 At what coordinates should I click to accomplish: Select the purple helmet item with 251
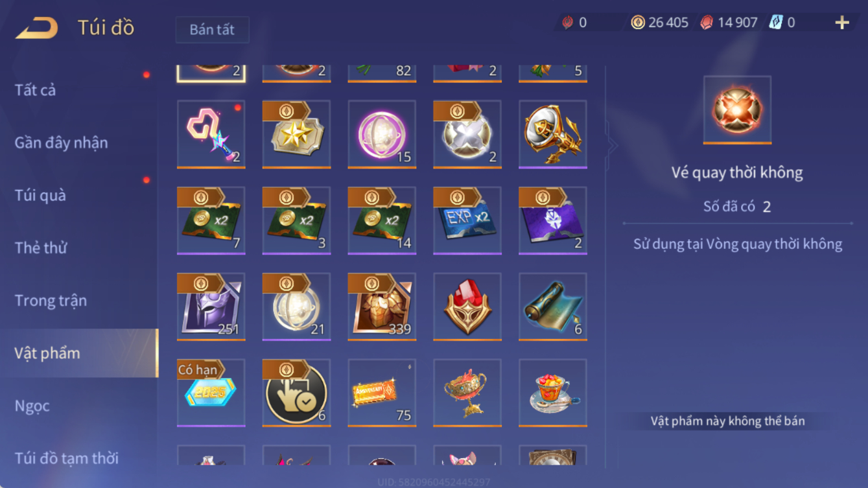[x=211, y=307]
